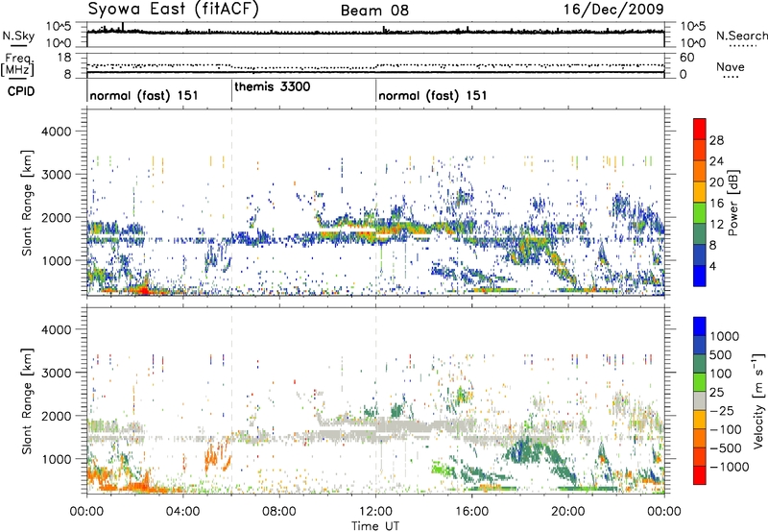Click the 'CPID' row label
Viewport: 768px width, 532px height.
coord(20,91)
